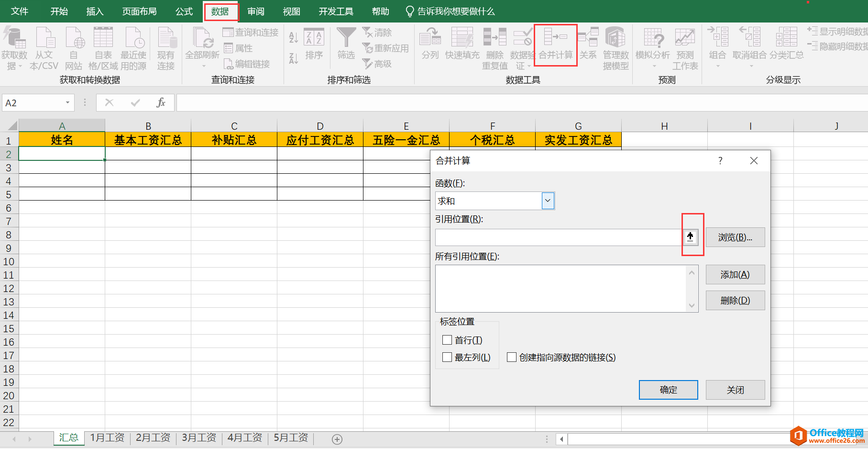
Task: Switch to the 1月工资 sheet tab
Action: (x=107, y=438)
